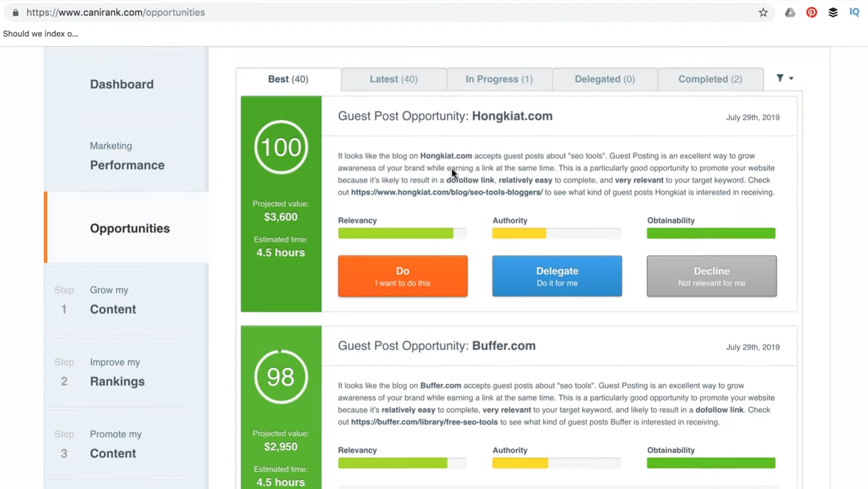
Task: Open the opportunity filter funnel icon
Action: point(780,77)
